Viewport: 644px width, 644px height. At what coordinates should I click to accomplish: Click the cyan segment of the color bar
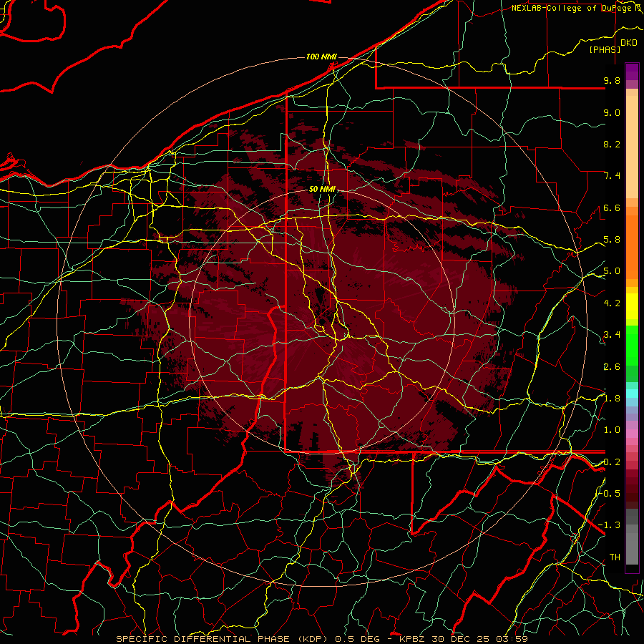(x=632, y=393)
